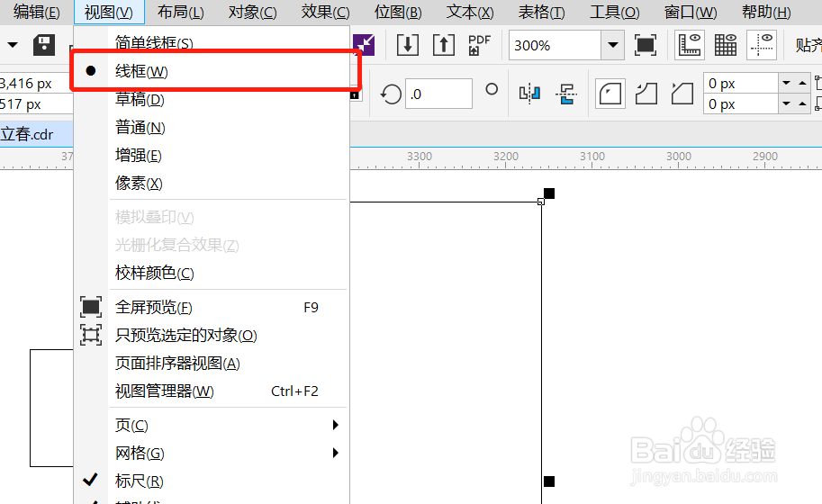
Task: Select the 线框(W) view mode
Action: pyautogui.click(x=212, y=71)
